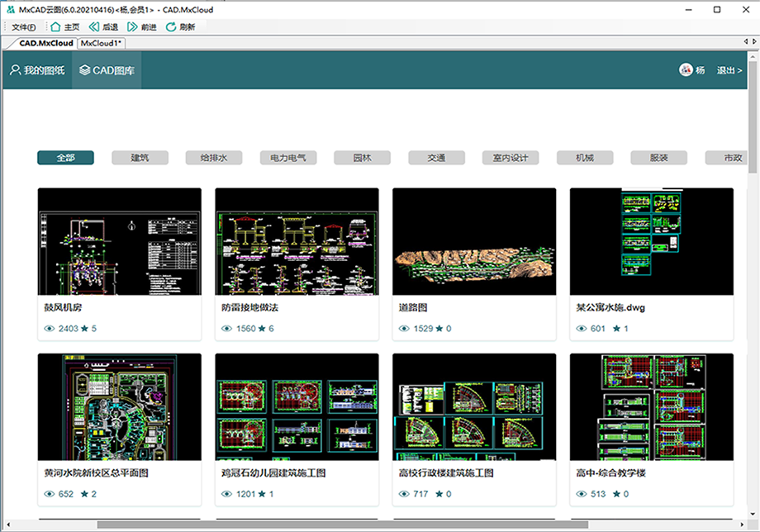The image size is (760, 532).
Task: Select the 电力电气 category filter
Action: click(287, 158)
